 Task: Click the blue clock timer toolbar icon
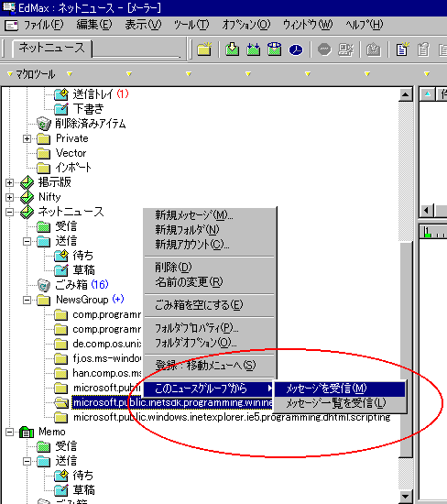pyautogui.click(x=296, y=49)
